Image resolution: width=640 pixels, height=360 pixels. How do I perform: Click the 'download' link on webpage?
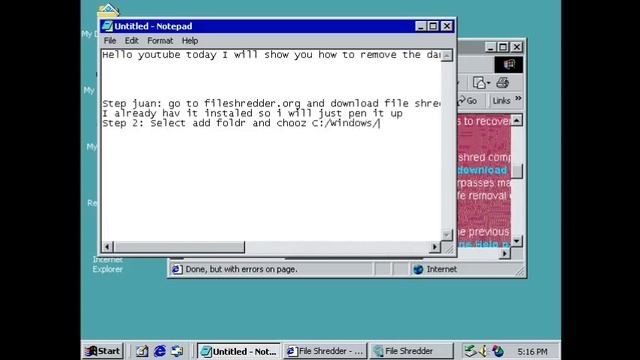(x=482, y=170)
